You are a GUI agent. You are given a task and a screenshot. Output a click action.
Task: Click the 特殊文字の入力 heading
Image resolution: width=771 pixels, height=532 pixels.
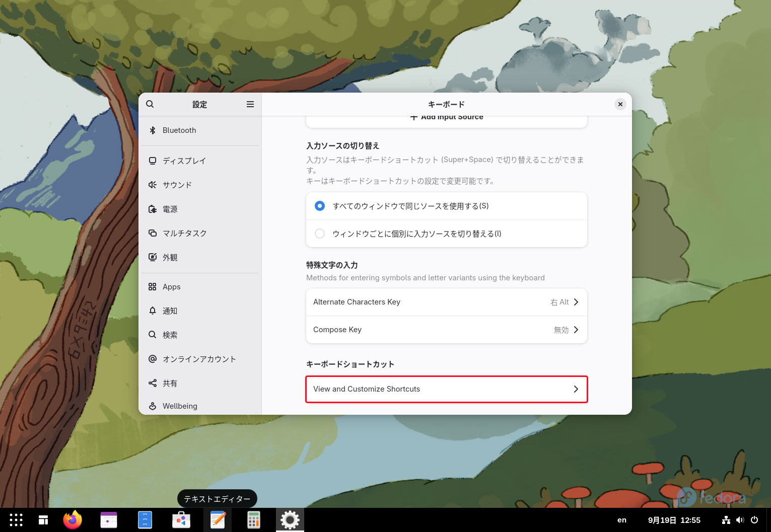pyautogui.click(x=332, y=265)
